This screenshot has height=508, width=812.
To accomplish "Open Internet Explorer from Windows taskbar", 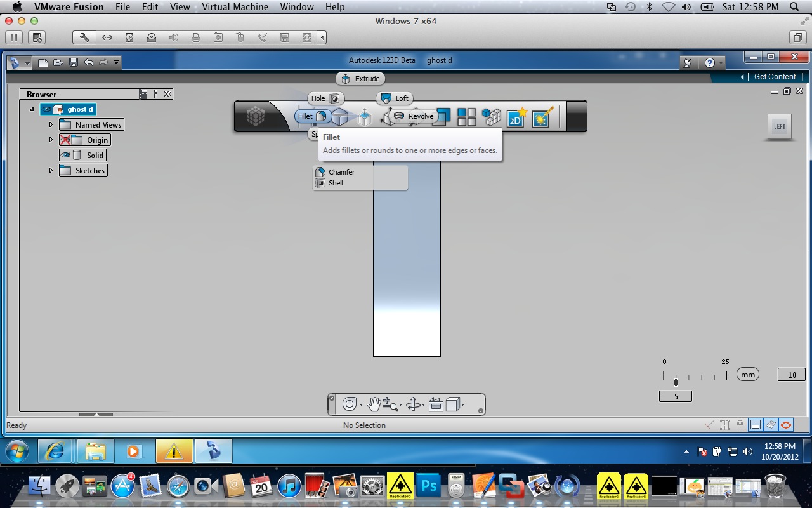I will [x=55, y=451].
